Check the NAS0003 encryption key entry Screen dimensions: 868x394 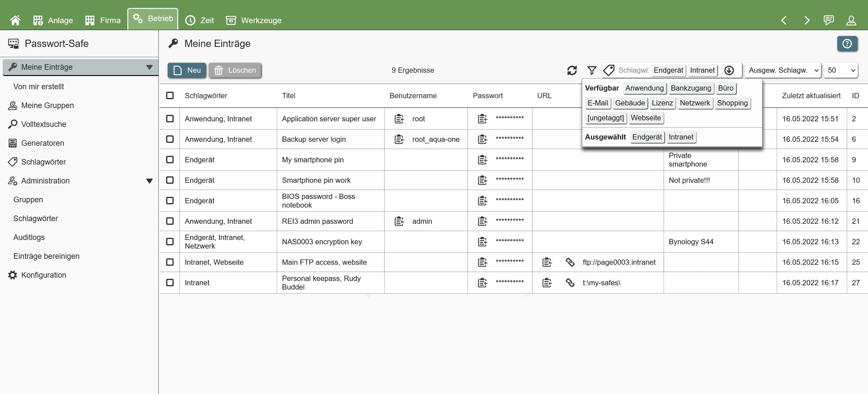point(170,241)
